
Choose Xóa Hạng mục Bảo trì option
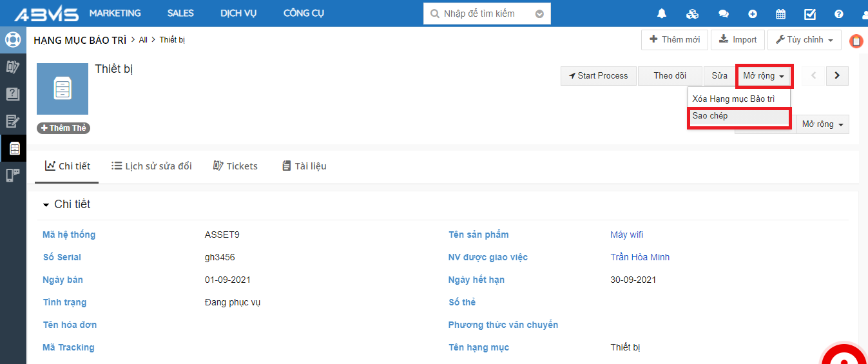(x=733, y=99)
